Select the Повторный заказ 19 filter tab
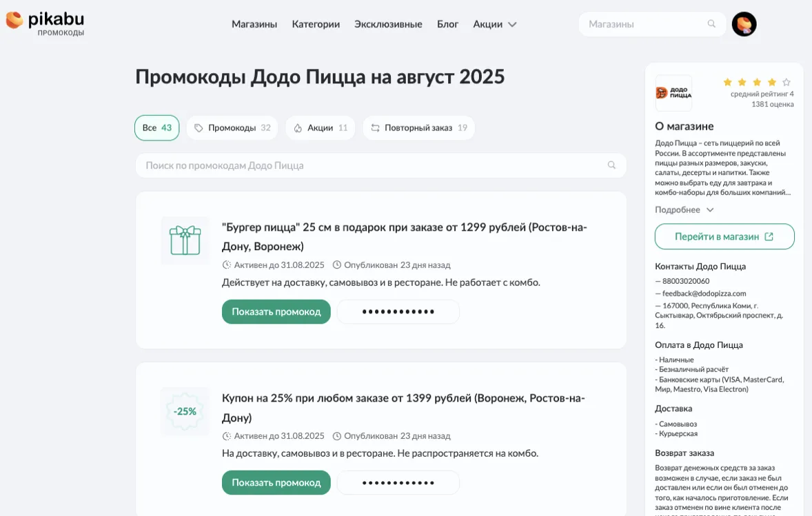This screenshot has height=516, width=812. 419,128
